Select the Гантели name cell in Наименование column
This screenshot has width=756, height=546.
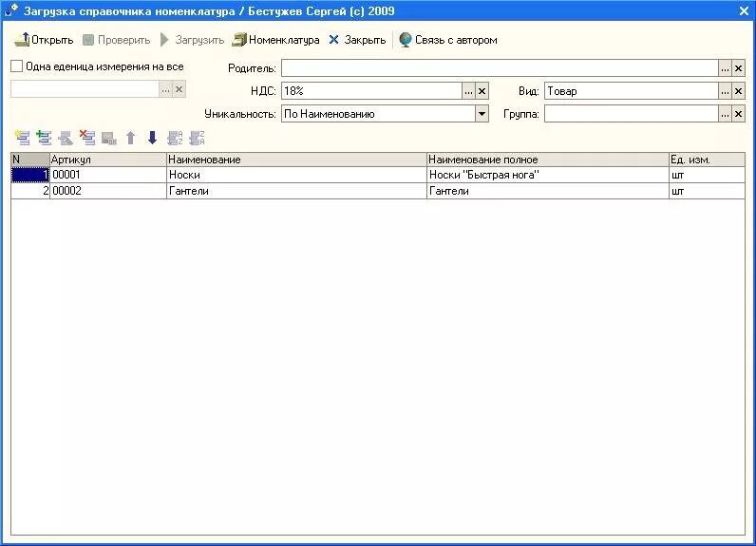coord(296,191)
